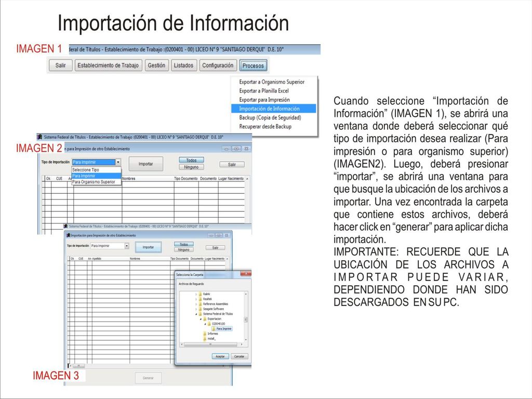
Task: Click Tipo Documento column header in IMAGEN 2
Action: [x=186, y=179]
